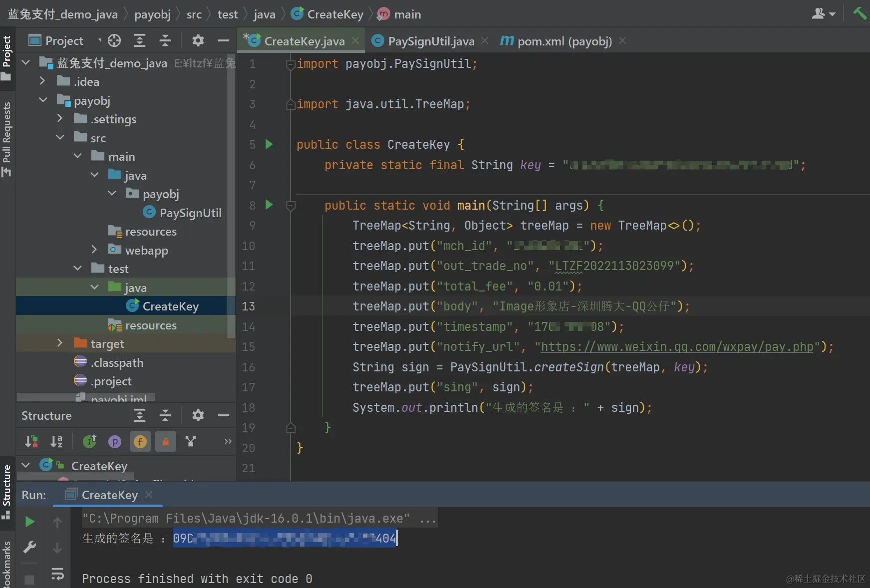The width and height of the screenshot is (870, 588).
Task: Close the CreateKey.java tab
Action: coord(355,40)
